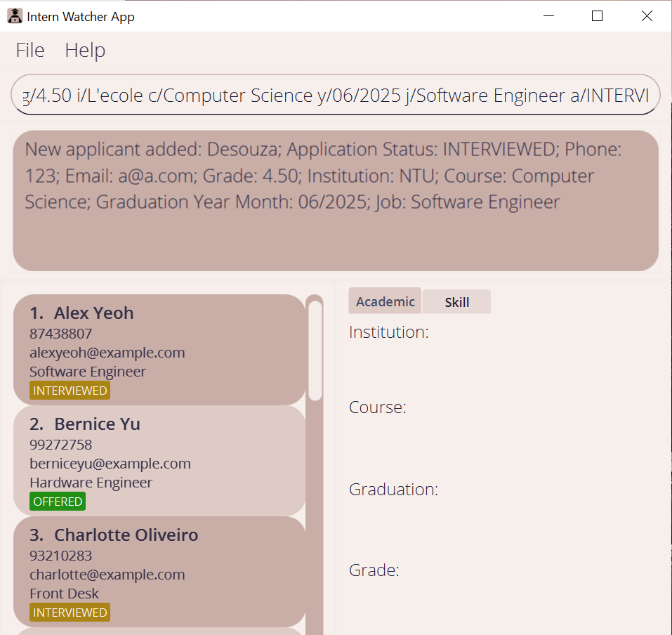Screen dimensions: 672x635
Task: Click Alex Yeoh's INTERVIEWED status tag
Action: [70, 391]
